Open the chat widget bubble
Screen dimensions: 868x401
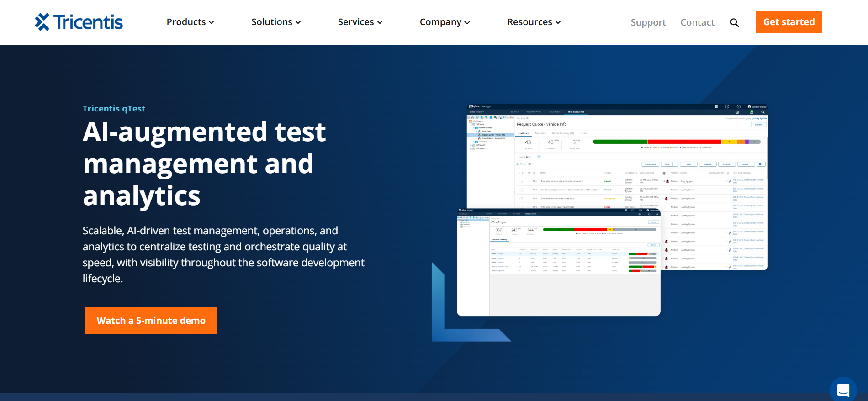[843, 390]
